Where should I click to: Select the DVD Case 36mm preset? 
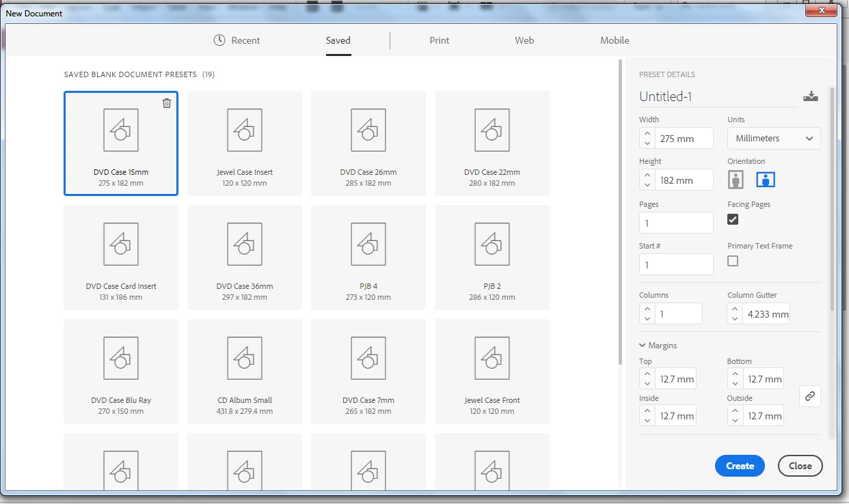click(245, 257)
